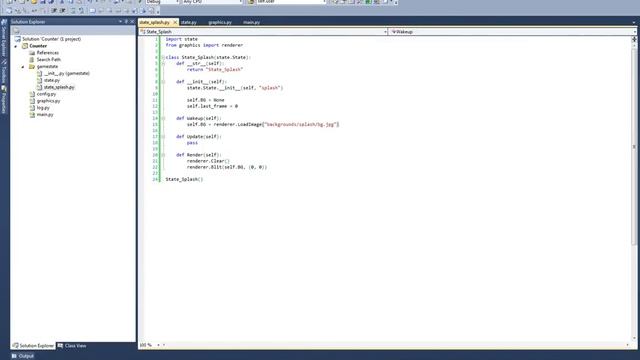Open __init__.py (gamestate) in the tree
640x360 pixels.
66,73
